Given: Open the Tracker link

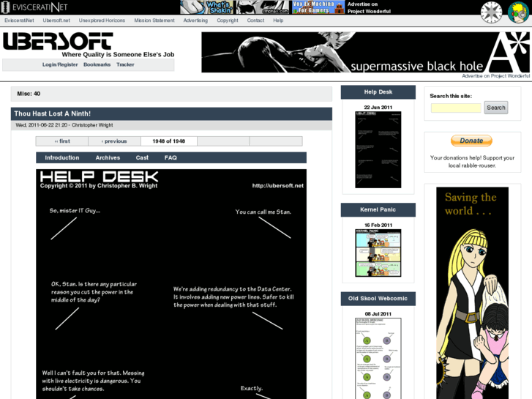Looking at the screenshot, I should pos(125,64).
